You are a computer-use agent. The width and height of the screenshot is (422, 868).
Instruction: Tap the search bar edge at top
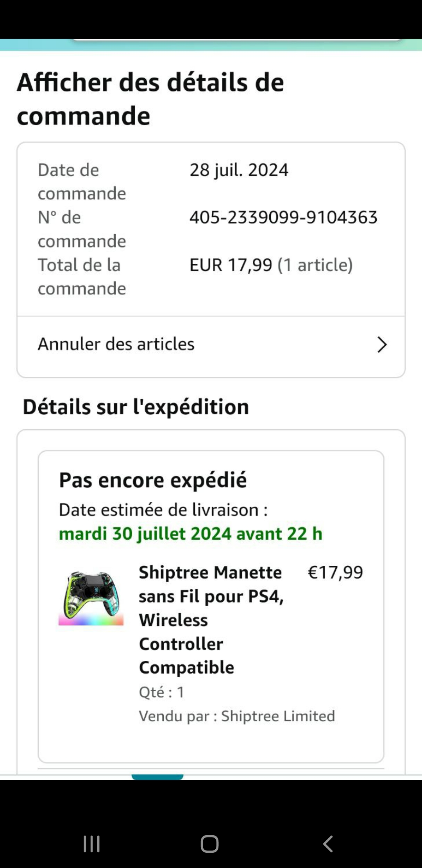click(x=236, y=39)
